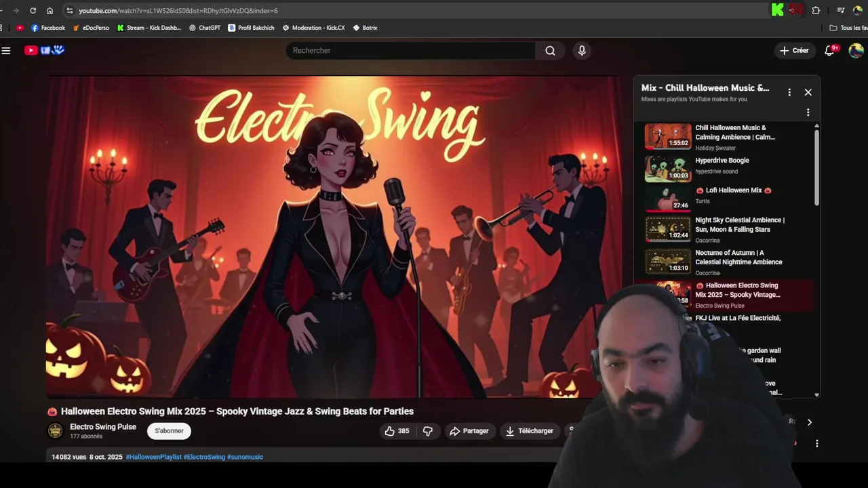This screenshot has width=868, height=488.
Task: Open the Créer create menu
Action: [x=794, y=51]
